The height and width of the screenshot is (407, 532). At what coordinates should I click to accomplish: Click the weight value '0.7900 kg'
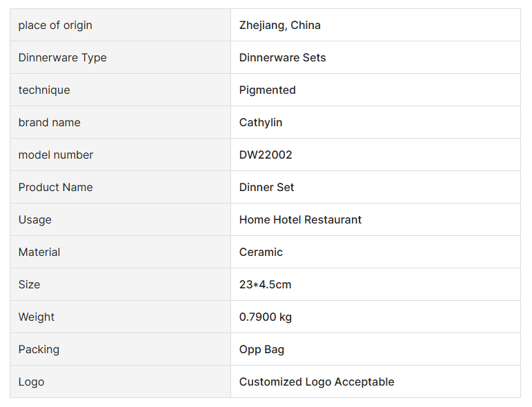click(265, 317)
